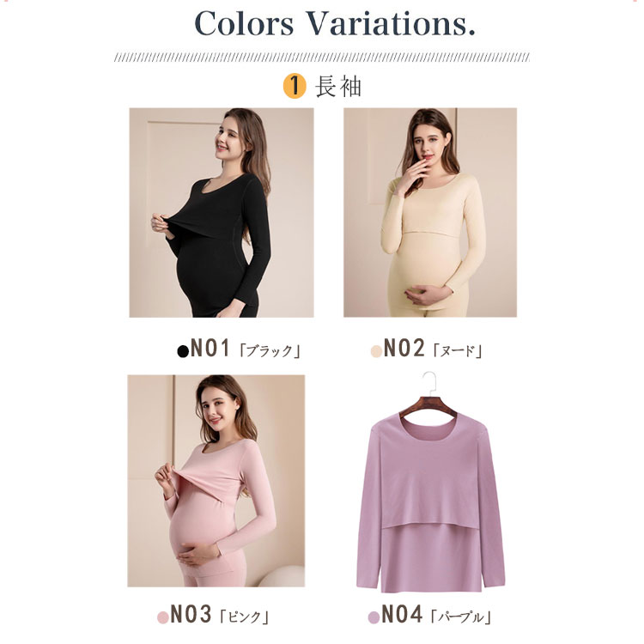The image size is (644, 644).
Task: Click the 「ヌード」 color name
Action: click(x=457, y=351)
